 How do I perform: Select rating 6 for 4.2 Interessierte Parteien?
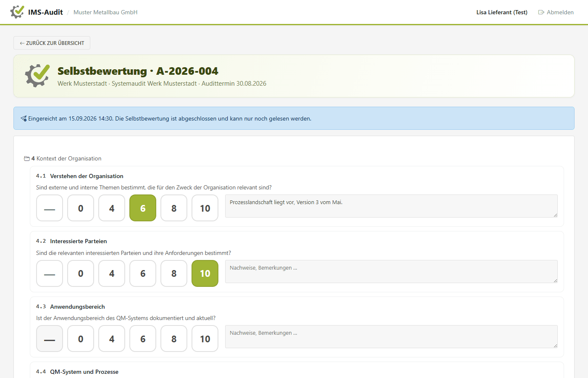pyautogui.click(x=143, y=273)
